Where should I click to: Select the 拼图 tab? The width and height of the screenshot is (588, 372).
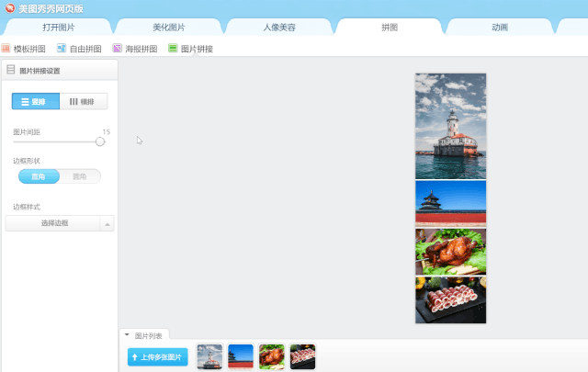point(390,27)
